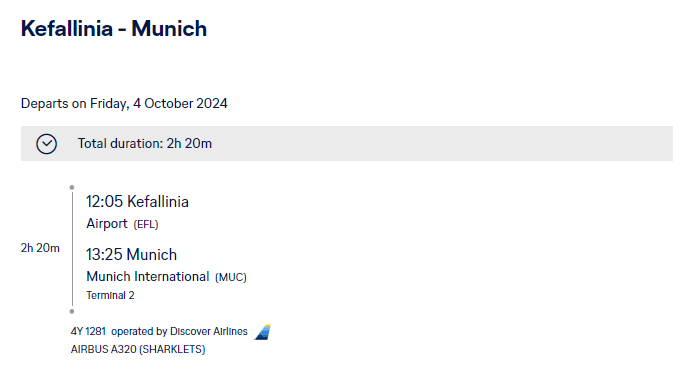The width and height of the screenshot is (693, 372).
Task: Click the bottom dot of the flight timeline
Action: [72, 311]
